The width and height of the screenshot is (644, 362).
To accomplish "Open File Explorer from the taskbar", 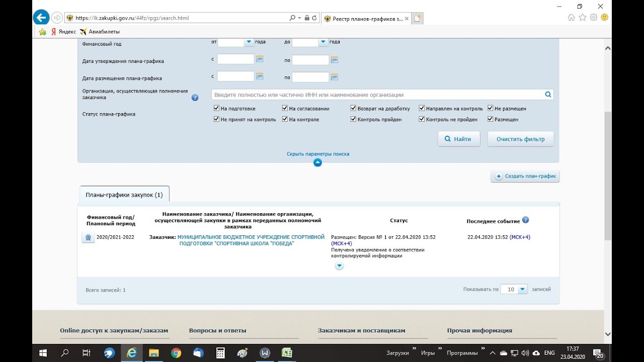I will pos(153,353).
